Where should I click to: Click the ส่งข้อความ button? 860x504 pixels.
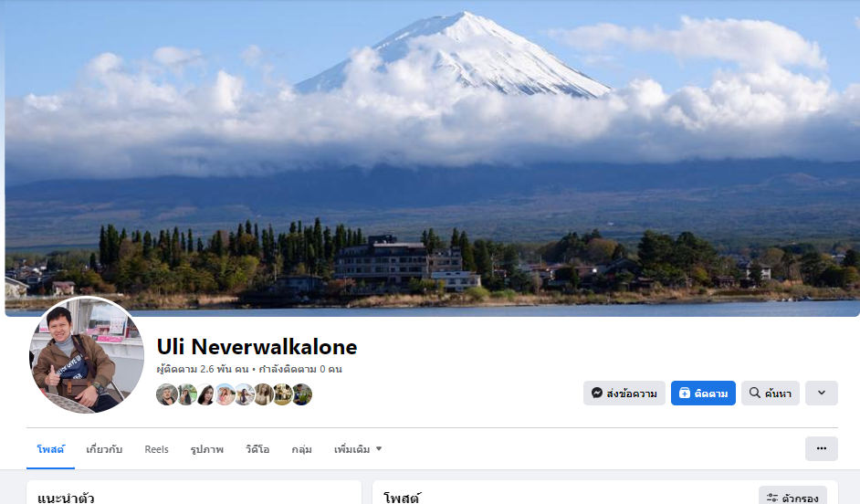[624, 394]
